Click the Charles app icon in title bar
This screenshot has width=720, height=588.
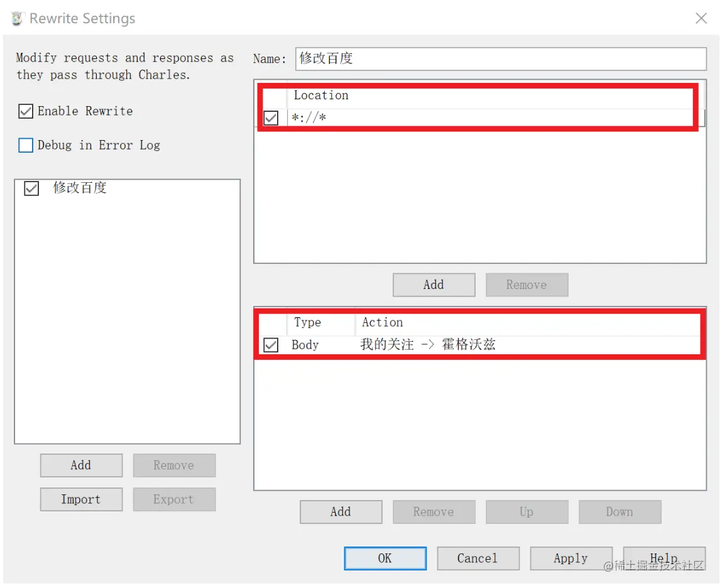pos(17,19)
